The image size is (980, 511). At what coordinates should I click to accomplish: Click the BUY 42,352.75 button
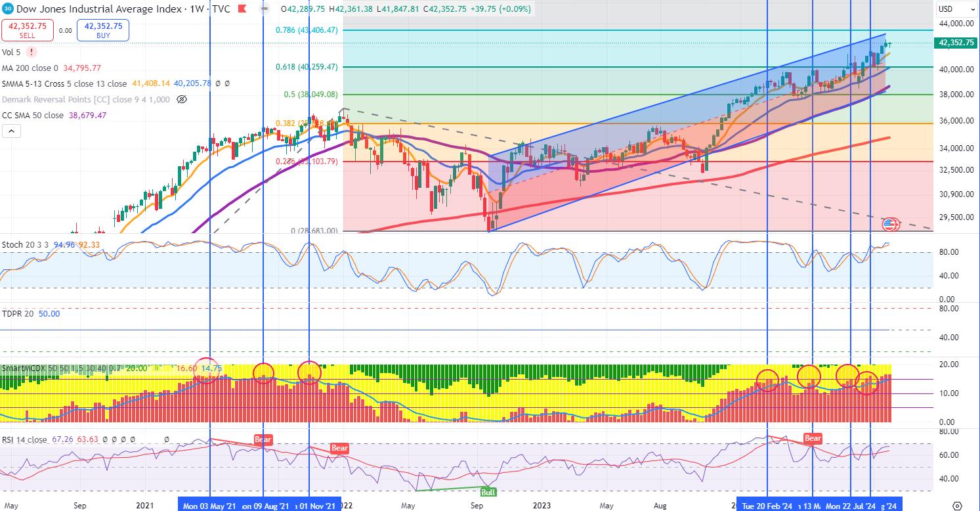click(103, 30)
